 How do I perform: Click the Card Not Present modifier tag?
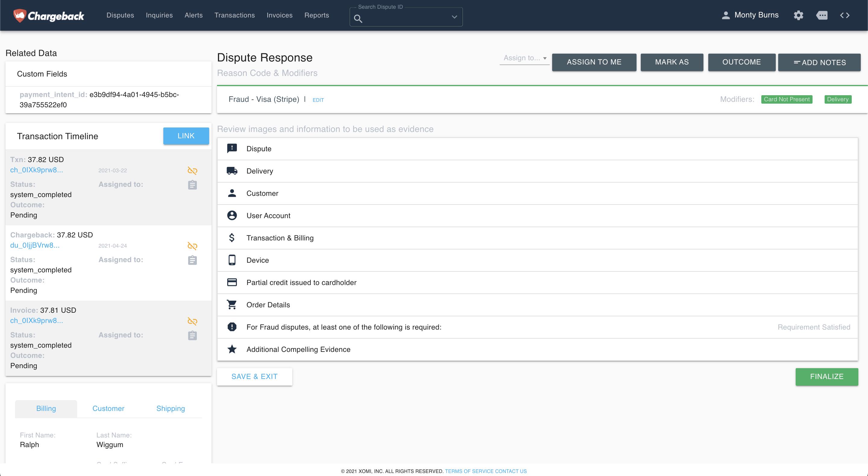click(786, 99)
